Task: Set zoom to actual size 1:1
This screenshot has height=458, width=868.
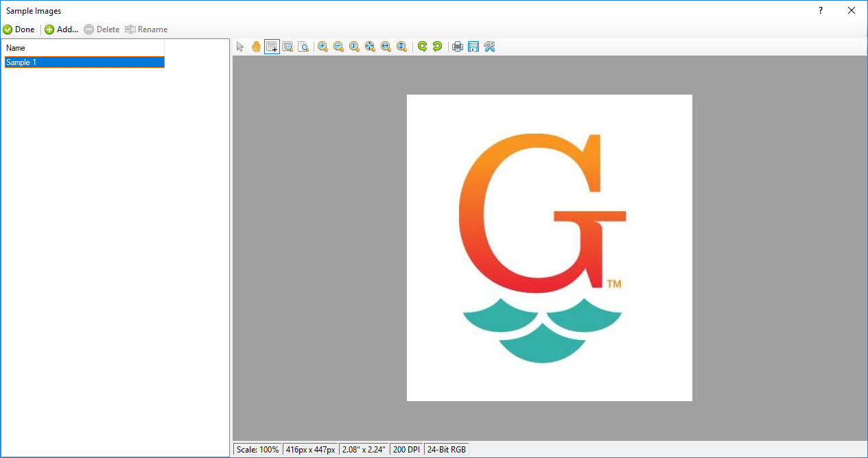Action: [354, 47]
